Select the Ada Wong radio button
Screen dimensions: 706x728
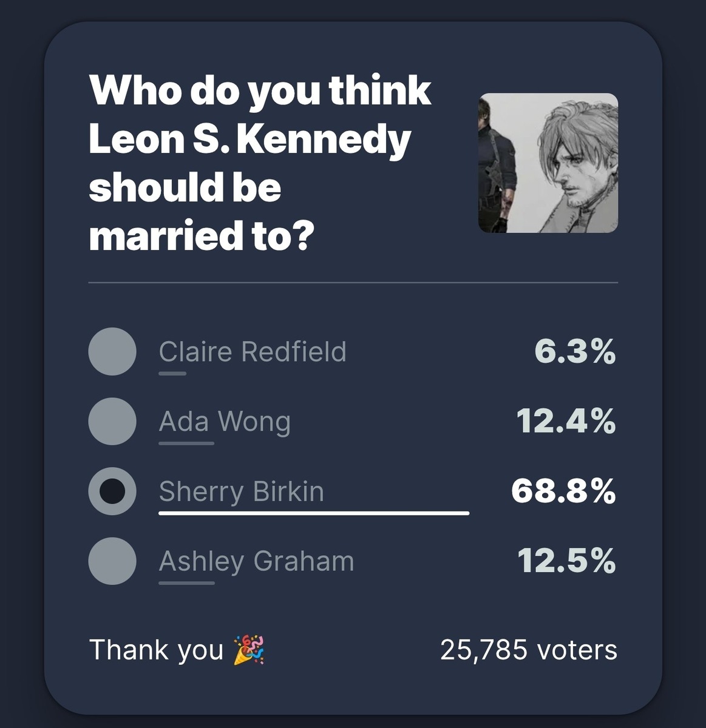tap(112, 422)
